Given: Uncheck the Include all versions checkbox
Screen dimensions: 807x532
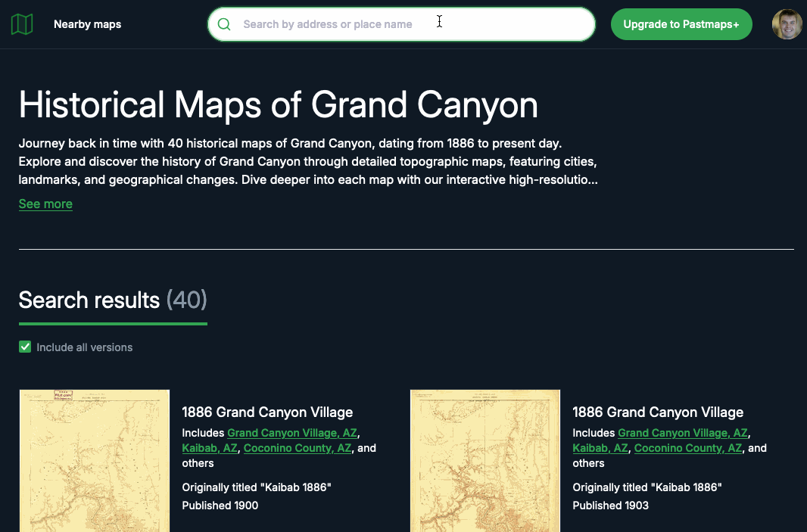Looking at the screenshot, I should [x=25, y=347].
